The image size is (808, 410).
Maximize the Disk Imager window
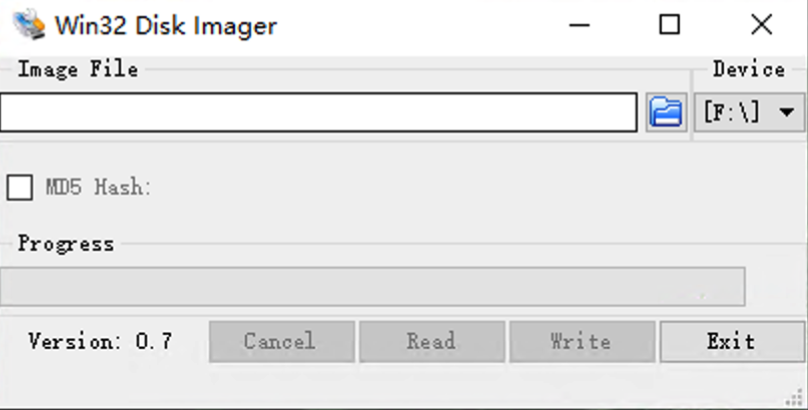[x=670, y=25]
